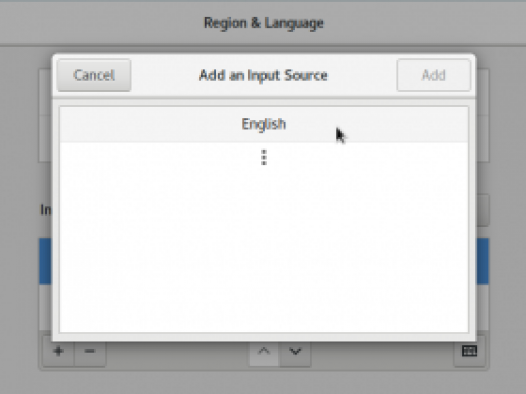This screenshot has width=526, height=394.
Task: Move input source up with the up arrow
Action: (264, 351)
